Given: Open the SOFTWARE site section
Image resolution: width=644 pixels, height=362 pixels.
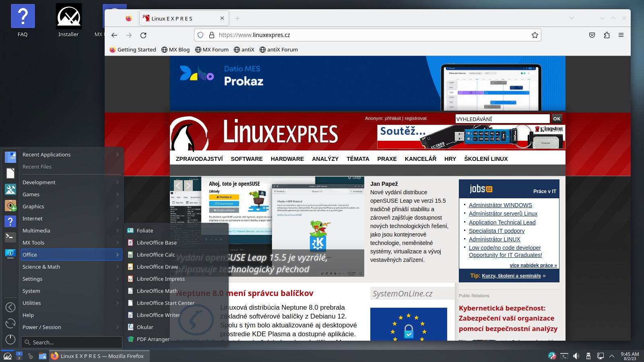Looking at the screenshot, I should pyautogui.click(x=247, y=159).
